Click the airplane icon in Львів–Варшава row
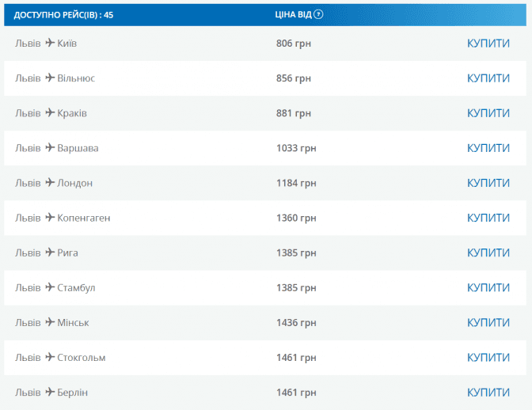Viewport: 532px width, 410px height. tap(50, 147)
